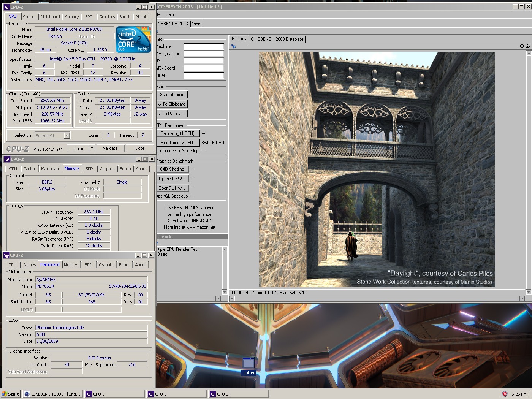Click console scrollbar up arrow

click(225, 250)
